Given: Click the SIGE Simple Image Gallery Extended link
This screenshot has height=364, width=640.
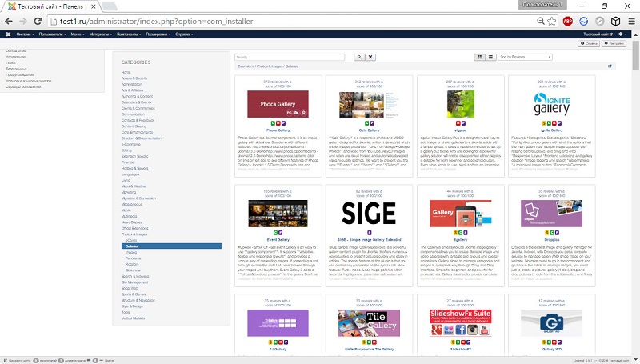Looking at the screenshot, I should point(369,239).
